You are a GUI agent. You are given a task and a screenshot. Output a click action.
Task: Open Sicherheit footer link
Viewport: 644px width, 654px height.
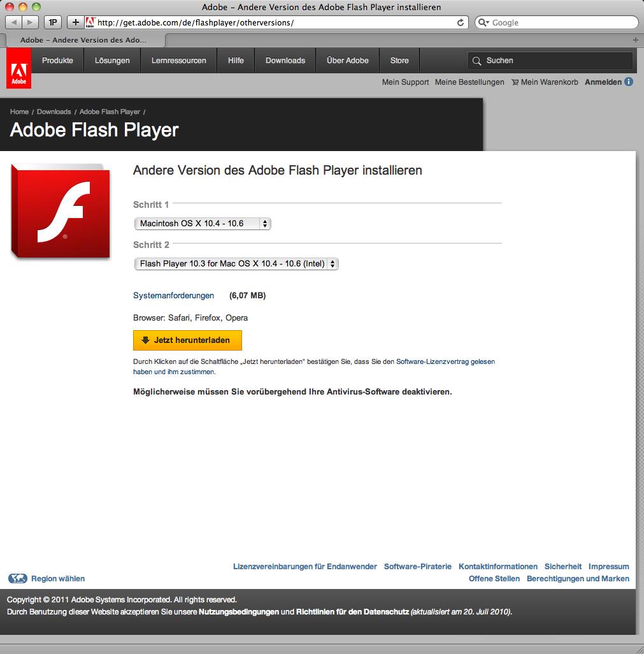tap(562, 567)
